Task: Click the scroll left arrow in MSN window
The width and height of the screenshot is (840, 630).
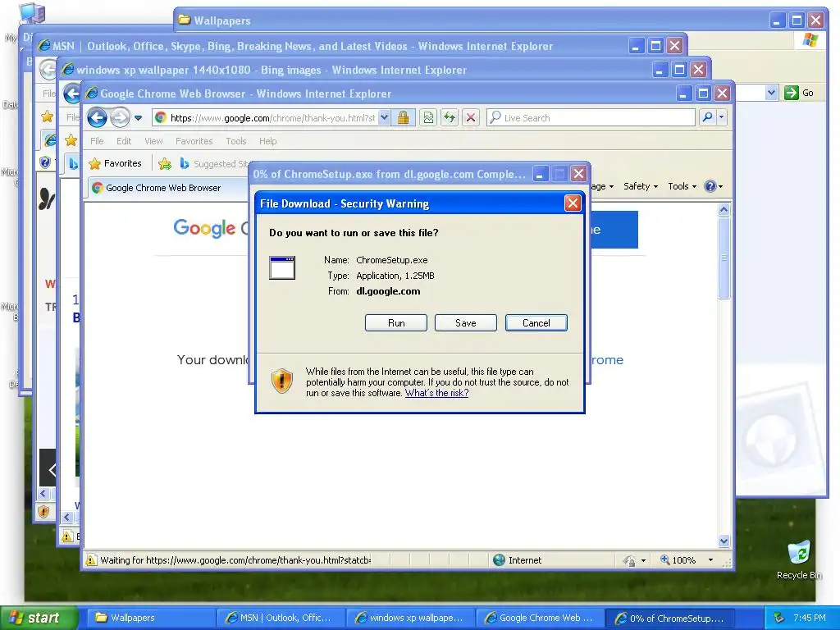Action: click(44, 493)
